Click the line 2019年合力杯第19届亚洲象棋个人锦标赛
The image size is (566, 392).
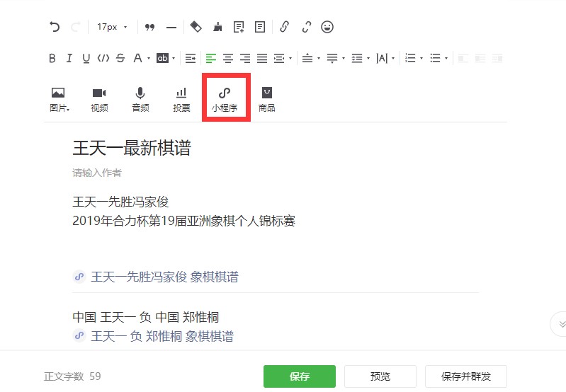tap(183, 221)
